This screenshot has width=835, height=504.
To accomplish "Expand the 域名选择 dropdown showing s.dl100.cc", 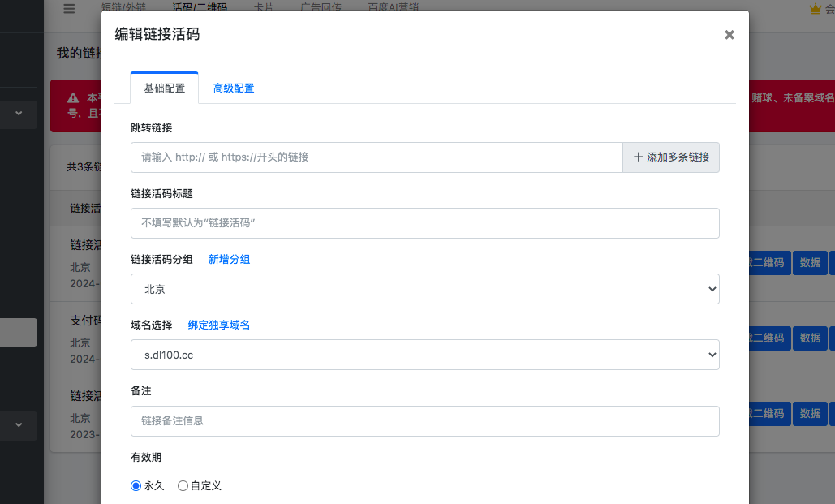I will [424, 355].
